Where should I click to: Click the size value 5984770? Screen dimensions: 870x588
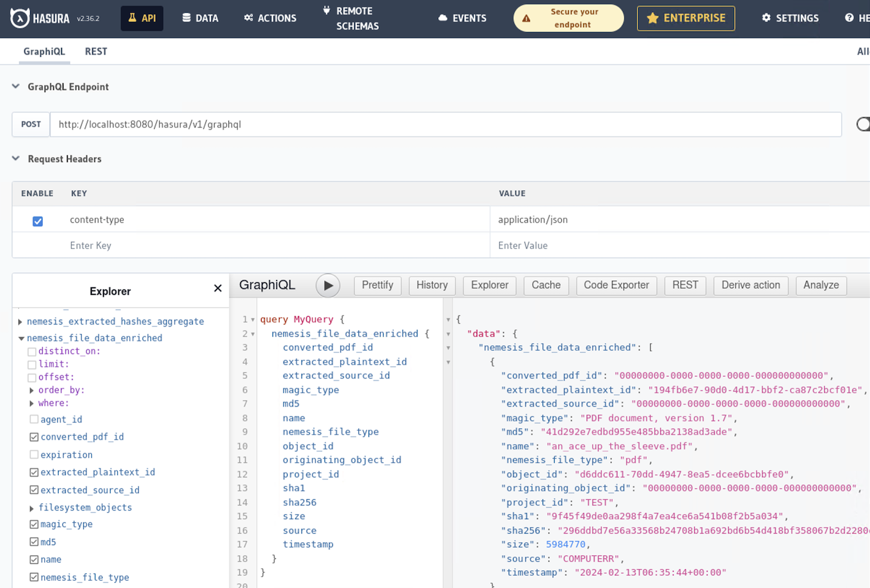point(566,544)
